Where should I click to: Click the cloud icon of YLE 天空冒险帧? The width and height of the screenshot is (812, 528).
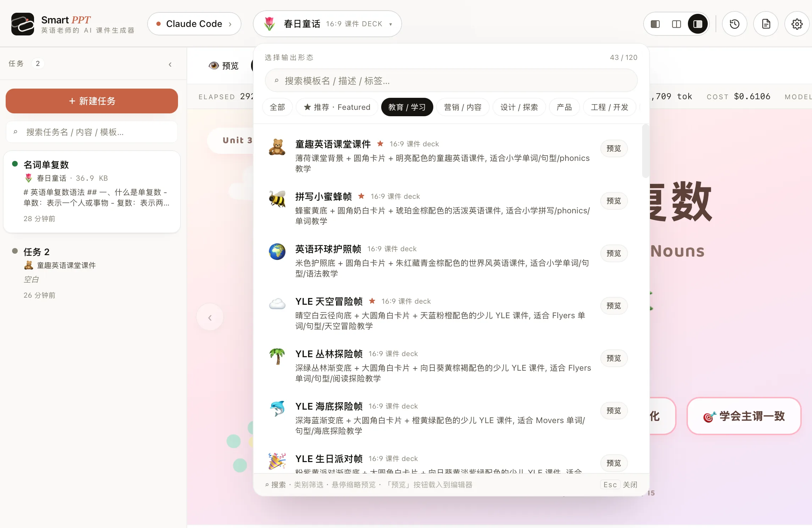(277, 304)
